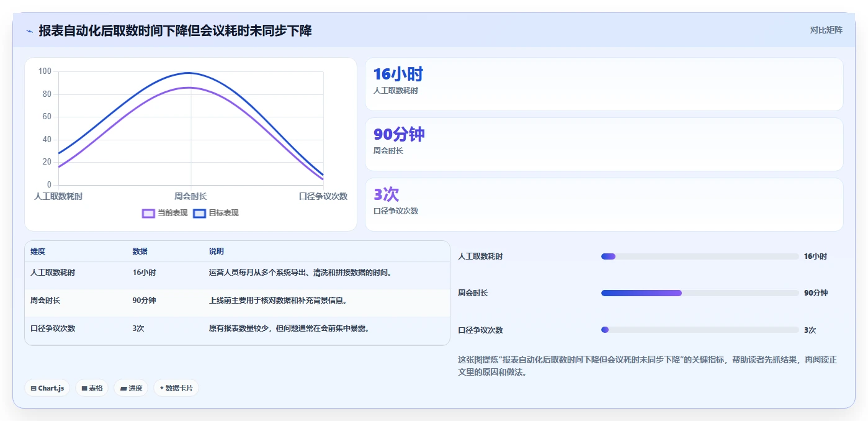Toggle the 当前表现 legend swatch

148,213
